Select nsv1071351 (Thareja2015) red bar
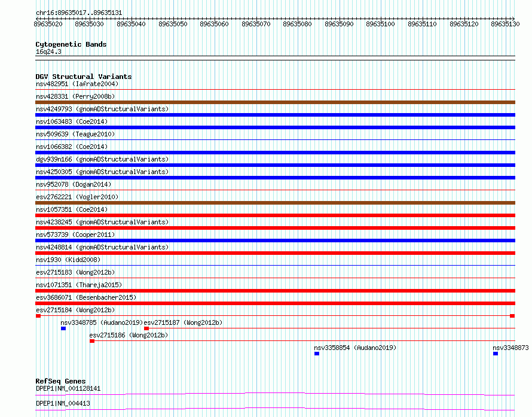Screen dimensions: 532x417 [x=275, y=291]
